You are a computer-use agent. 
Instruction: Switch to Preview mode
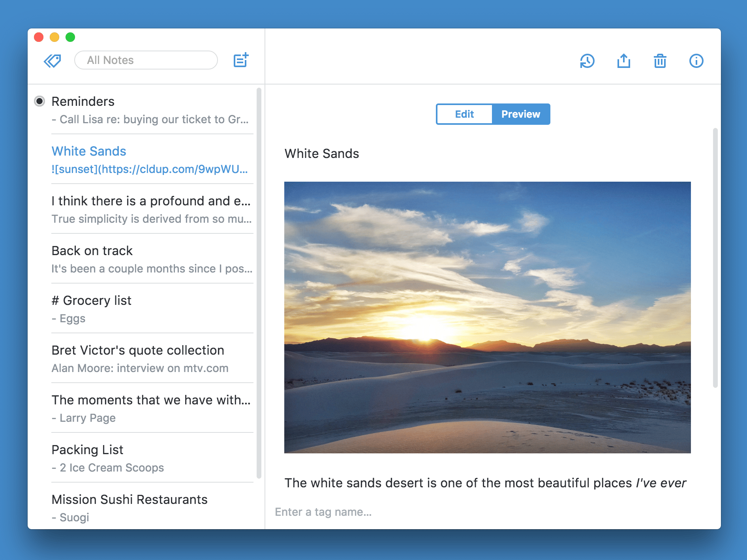click(520, 114)
